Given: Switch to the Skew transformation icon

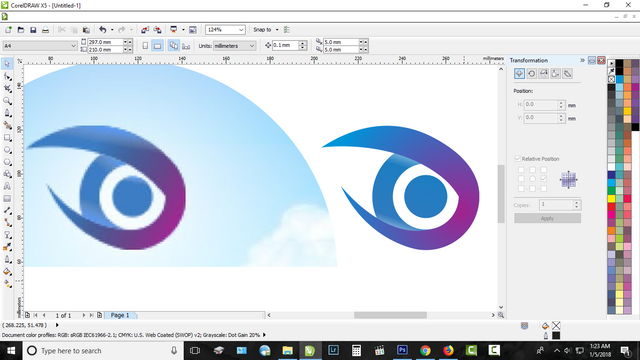Looking at the screenshot, I should (x=567, y=73).
